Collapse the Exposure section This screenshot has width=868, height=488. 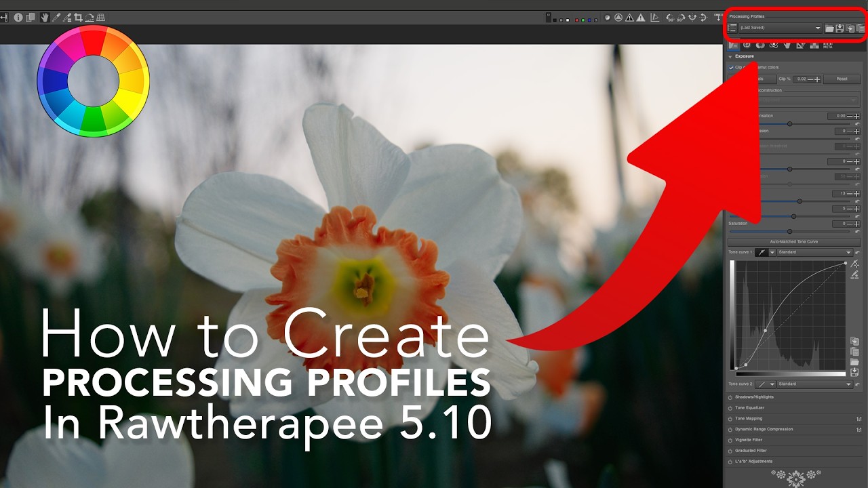tap(730, 56)
